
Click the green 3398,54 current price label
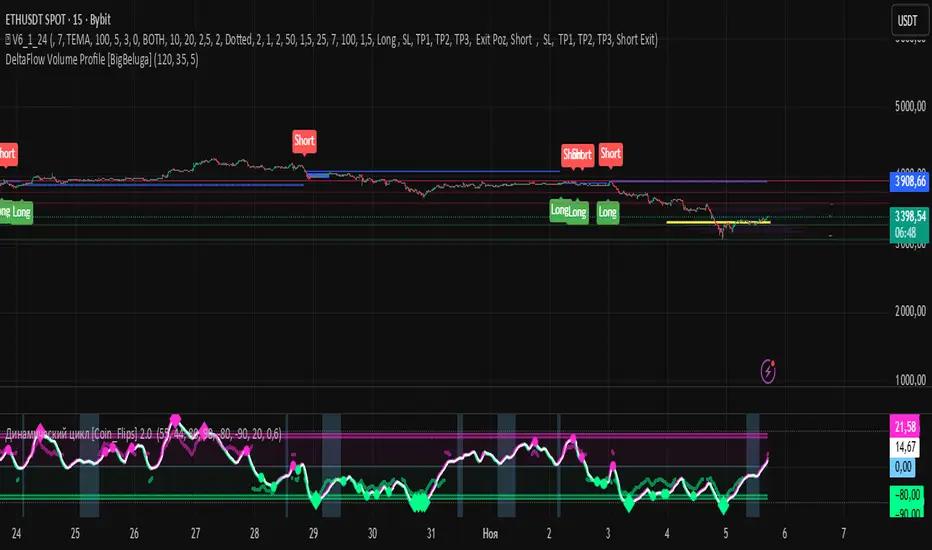coord(908,214)
